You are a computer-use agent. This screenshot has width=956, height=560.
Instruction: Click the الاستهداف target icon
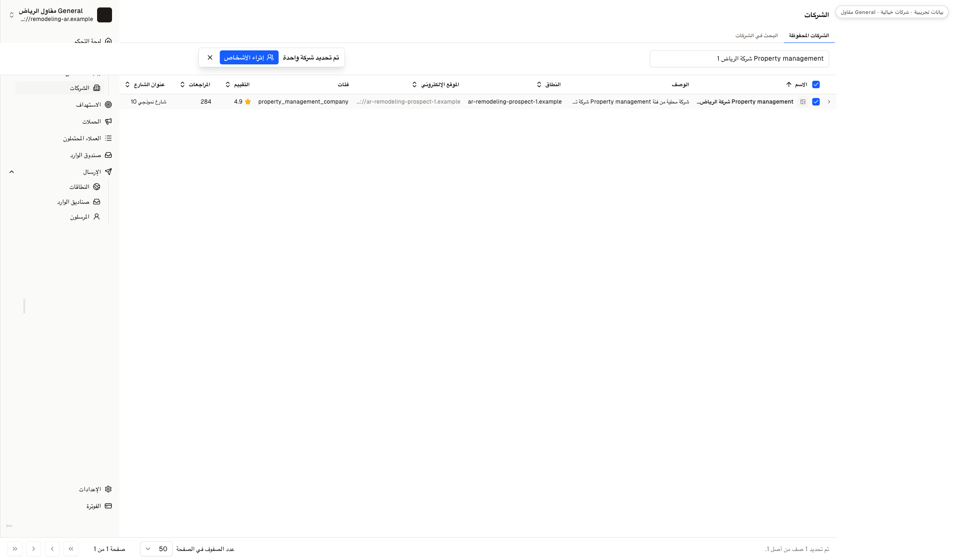pos(108,105)
